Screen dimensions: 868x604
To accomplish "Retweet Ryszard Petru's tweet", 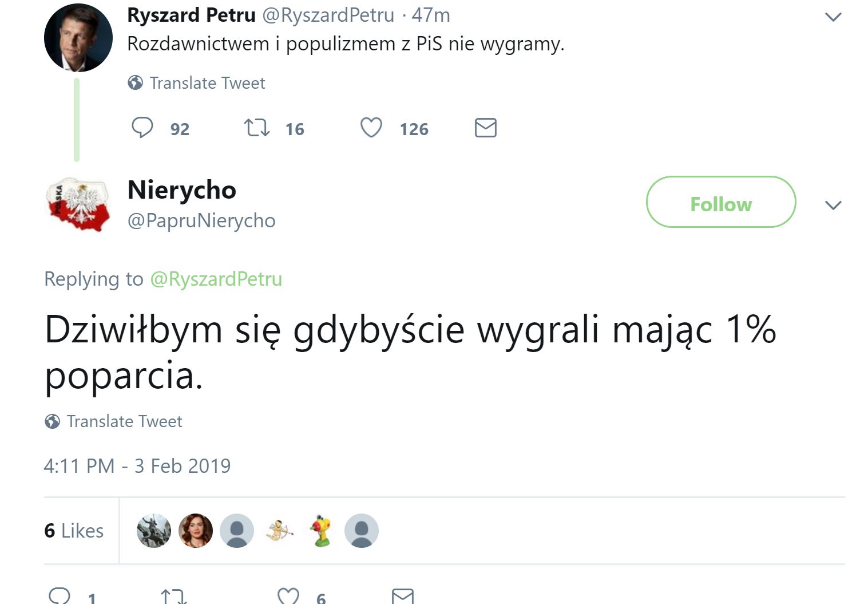I will coord(257,128).
